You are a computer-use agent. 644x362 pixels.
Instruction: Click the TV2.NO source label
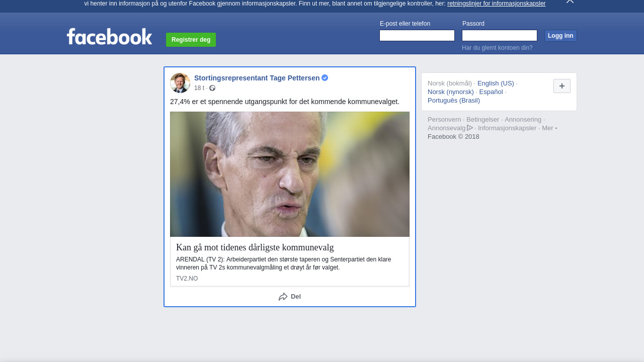187,279
